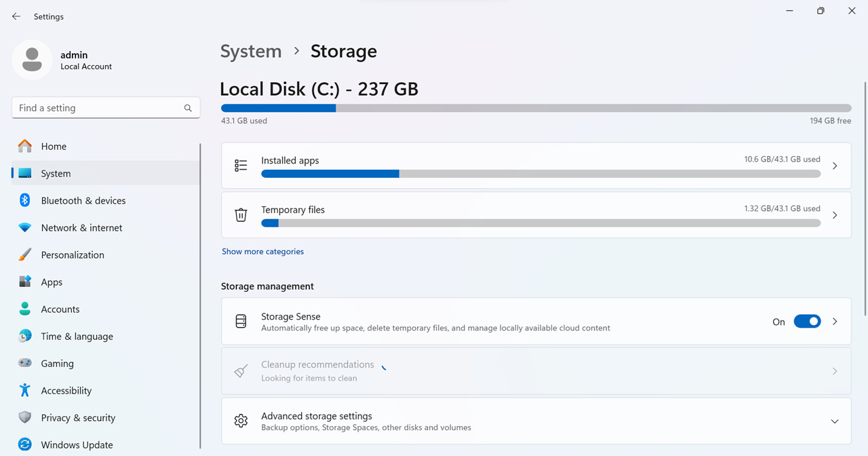The width and height of the screenshot is (868, 456).
Task: Open Time & language settings
Action: 106,336
